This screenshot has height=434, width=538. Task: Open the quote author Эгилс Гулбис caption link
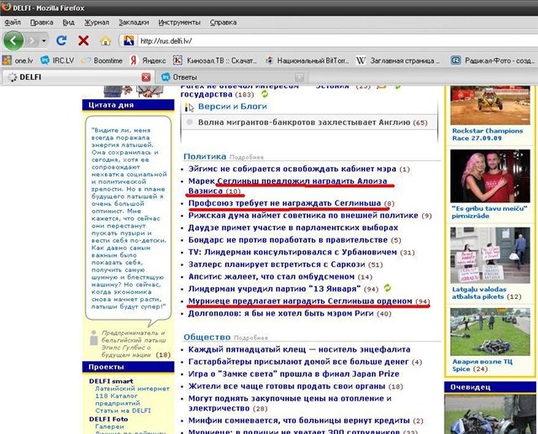click(134, 344)
